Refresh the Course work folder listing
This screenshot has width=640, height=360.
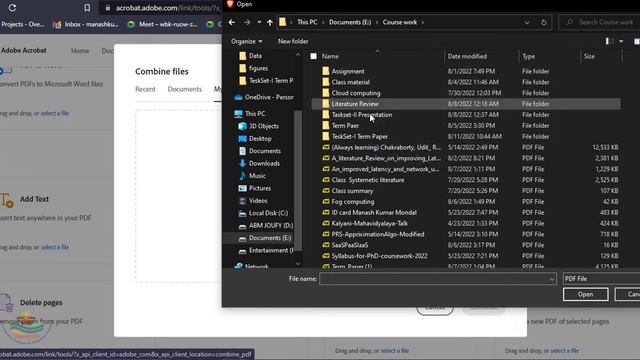pyautogui.click(x=544, y=22)
